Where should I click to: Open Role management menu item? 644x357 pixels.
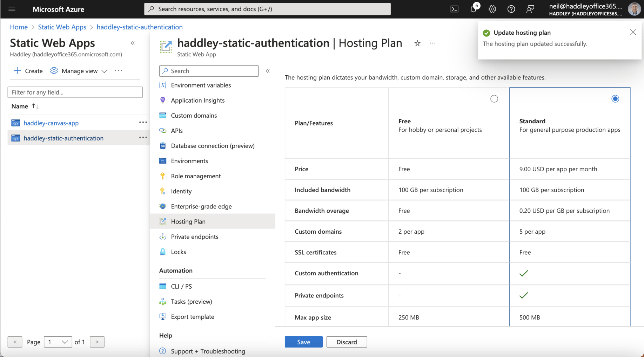pyautogui.click(x=195, y=176)
